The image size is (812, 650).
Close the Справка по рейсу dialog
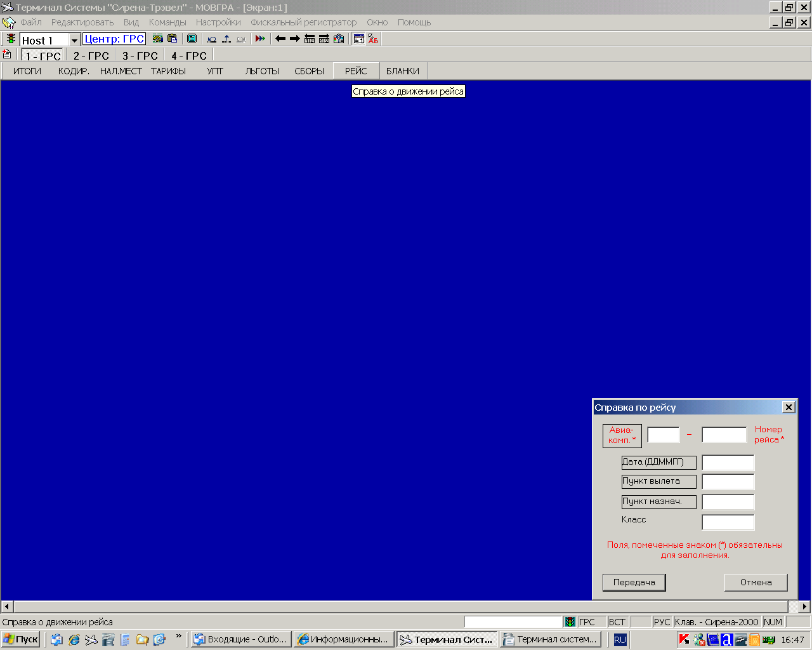789,408
